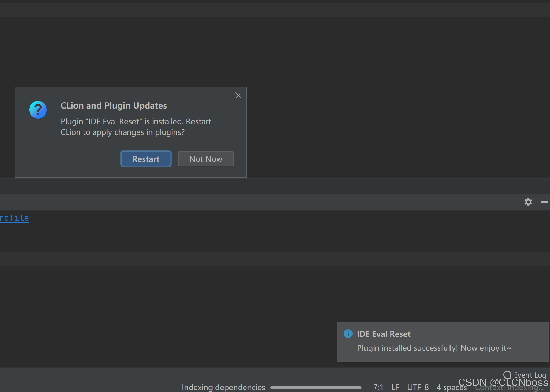This screenshot has width=550, height=392.
Task: Change file encoding via UTF-8 widget
Action: 418,387
